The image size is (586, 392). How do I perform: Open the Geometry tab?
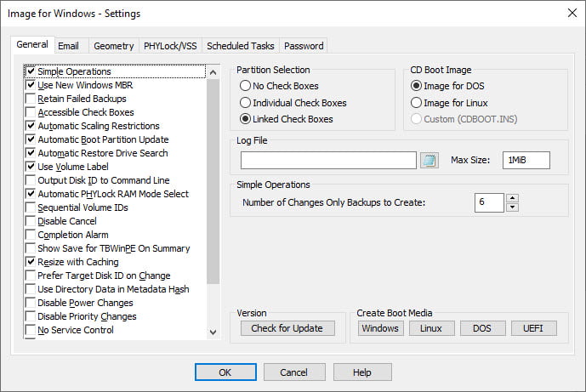(x=114, y=46)
